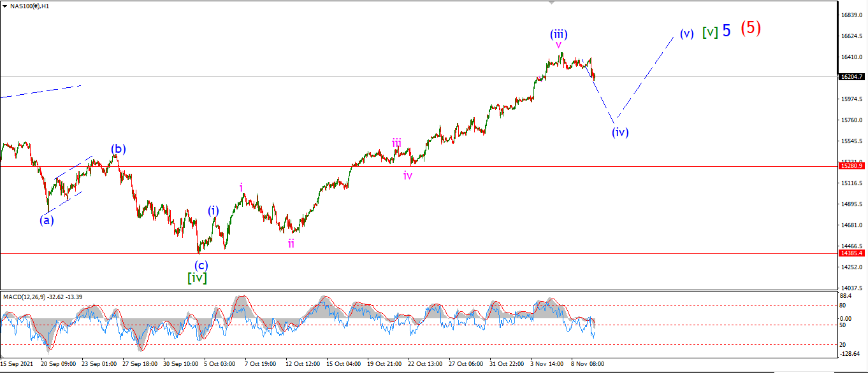Viewport: 868px width, 373px height.
Task: Select the red (5) wave label
Action: click(751, 29)
